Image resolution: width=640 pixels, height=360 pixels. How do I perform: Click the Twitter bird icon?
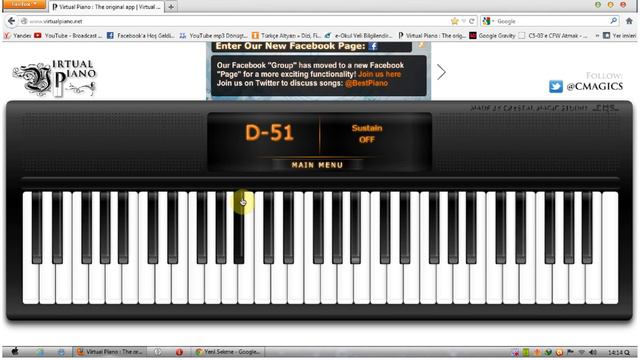556,87
